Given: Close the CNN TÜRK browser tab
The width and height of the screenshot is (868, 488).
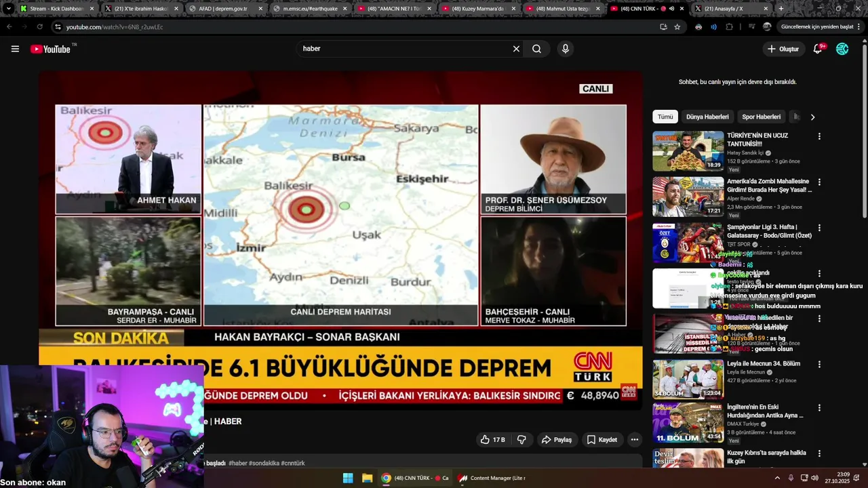Looking at the screenshot, I should pyautogui.click(x=682, y=9).
